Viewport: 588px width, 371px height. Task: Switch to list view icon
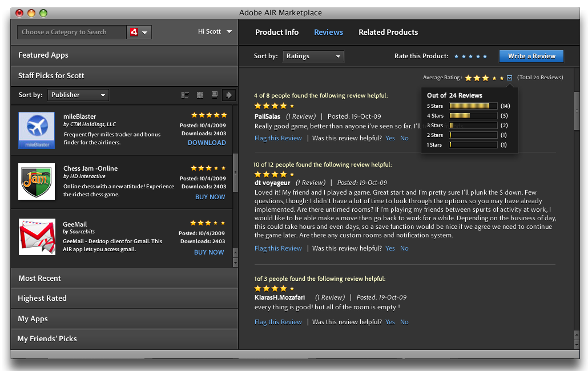click(185, 95)
